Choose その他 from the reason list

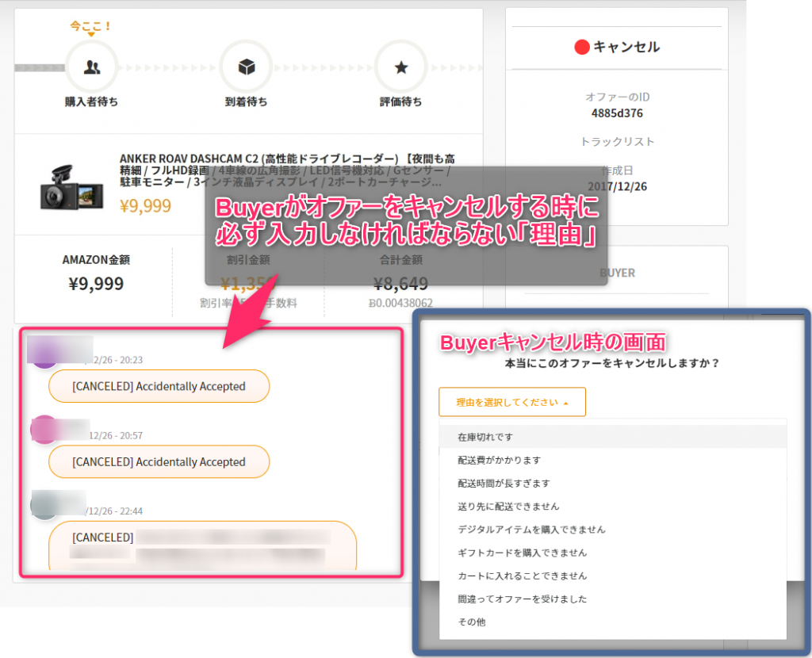point(471,622)
